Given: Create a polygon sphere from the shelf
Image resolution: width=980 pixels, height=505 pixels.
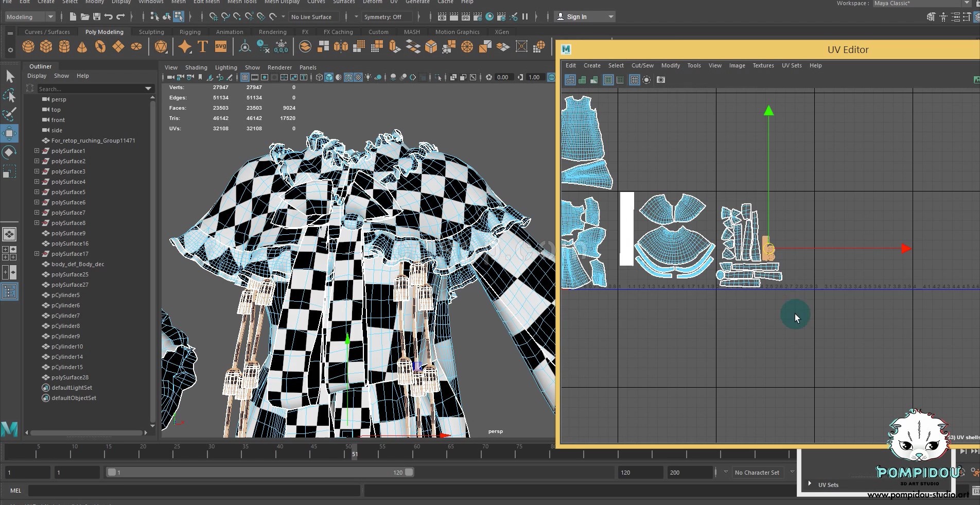Looking at the screenshot, I should point(28,47).
